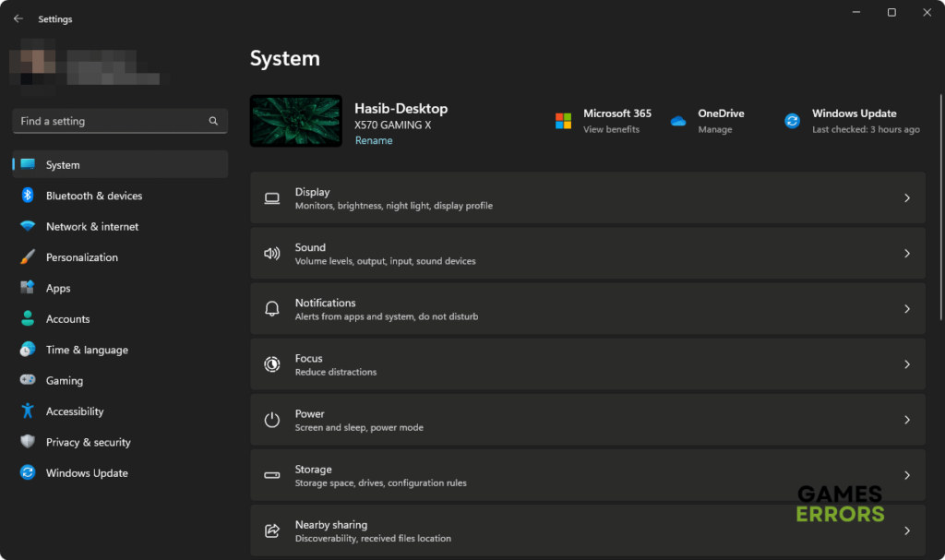Expand the Display settings row chevron

(x=906, y=197)
